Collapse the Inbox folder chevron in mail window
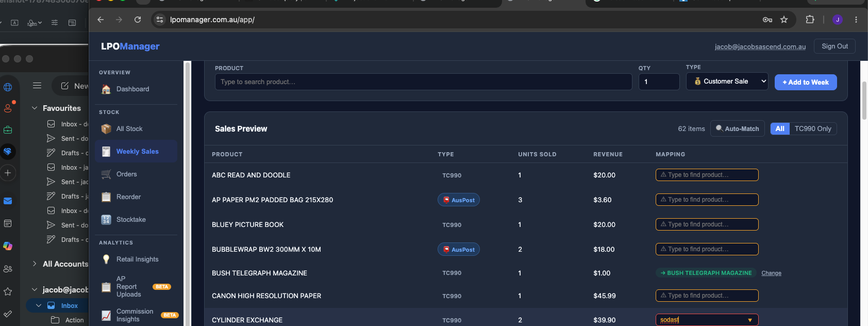The height and width of the screenshot is (326, 868). click(x=39, y=306)
